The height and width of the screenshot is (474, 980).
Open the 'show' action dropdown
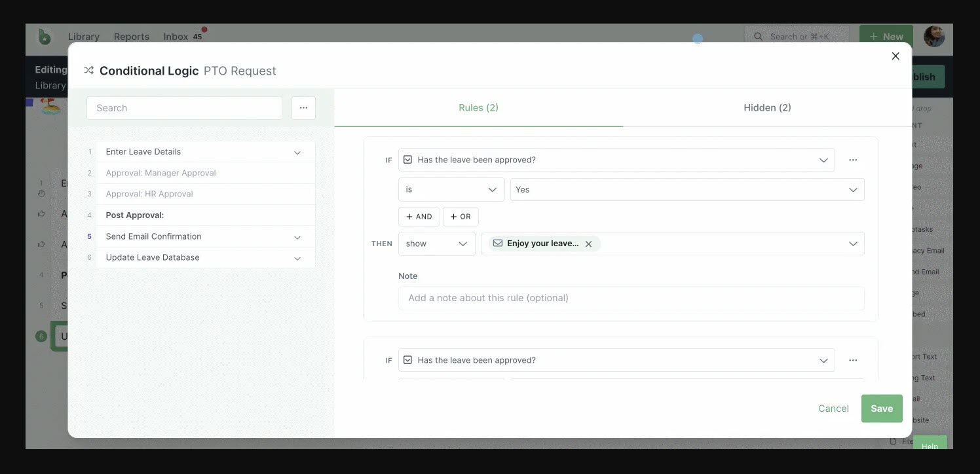pos(436,243)
